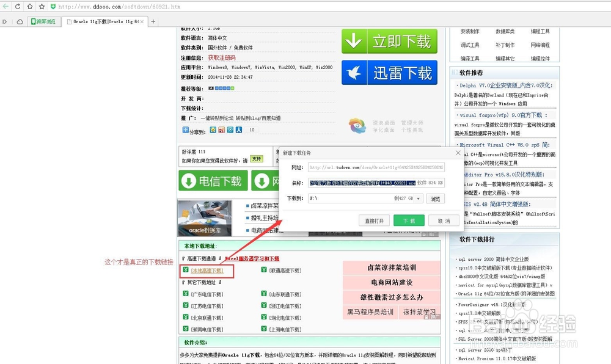Open sql server 2000 简体中文企业版 link
This screenshot has width=611, height=364.
[x=493, y=260]
